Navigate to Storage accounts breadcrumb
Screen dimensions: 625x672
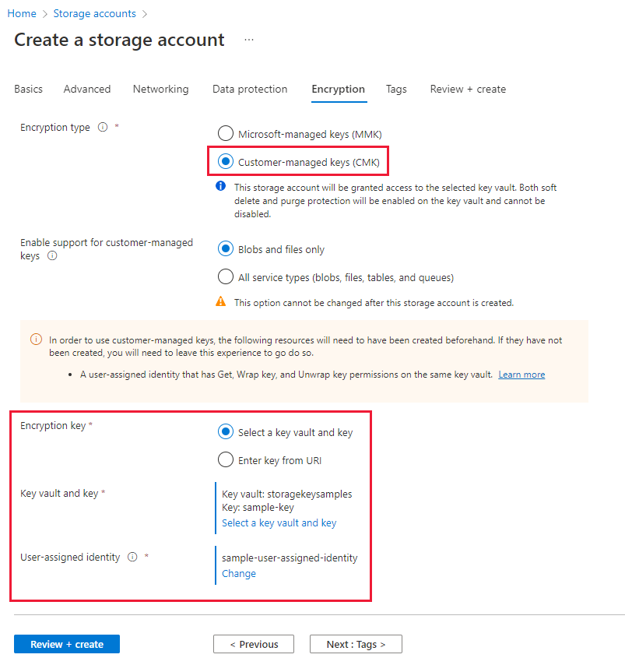[94, 13]
